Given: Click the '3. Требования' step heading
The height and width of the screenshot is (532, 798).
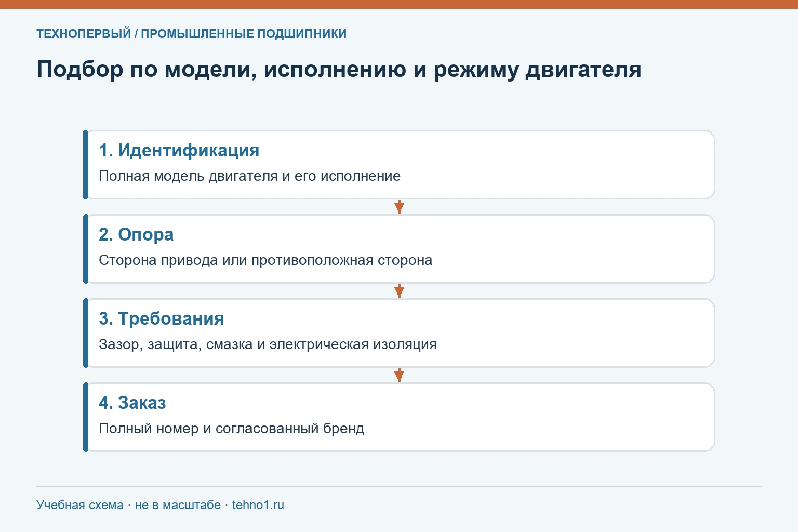Looking at the screenshot, I should [161, 318].
